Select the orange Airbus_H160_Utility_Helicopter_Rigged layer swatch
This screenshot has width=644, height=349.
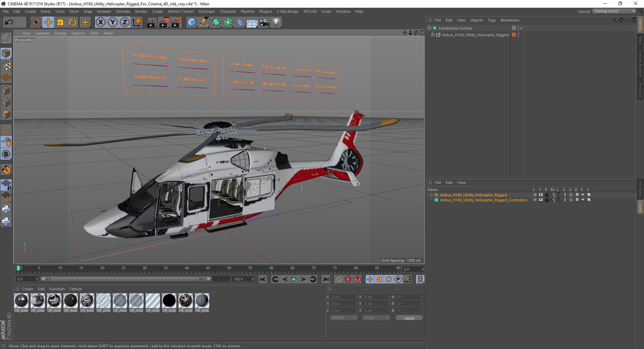coord(436,195)
